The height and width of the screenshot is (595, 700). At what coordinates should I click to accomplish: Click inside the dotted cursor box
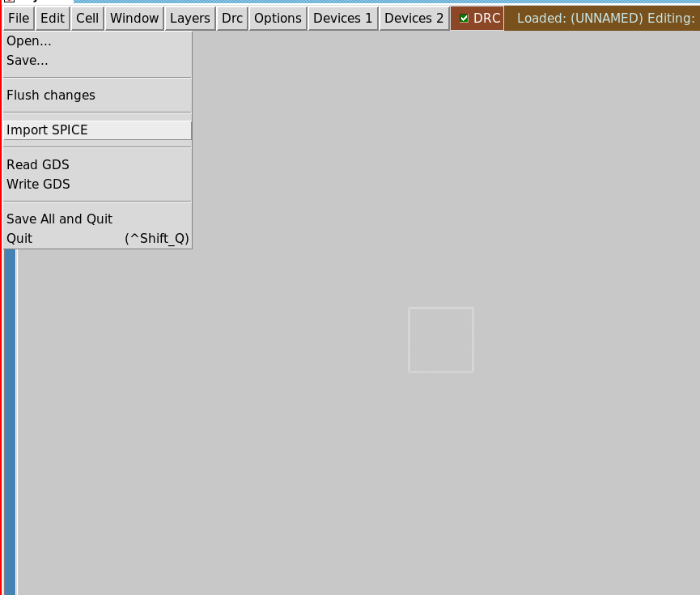pyautogui.click(x=440, y=339)
